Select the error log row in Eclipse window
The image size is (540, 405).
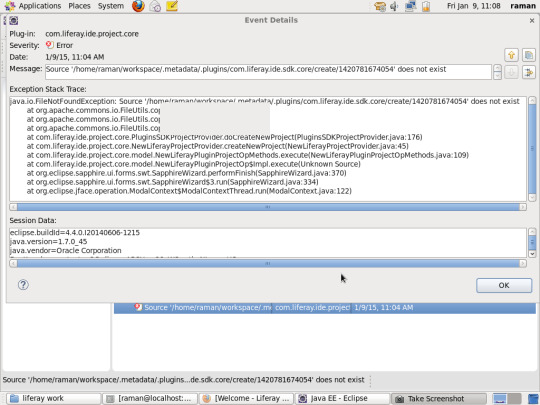pyautogui.click(x=325, y=308)
